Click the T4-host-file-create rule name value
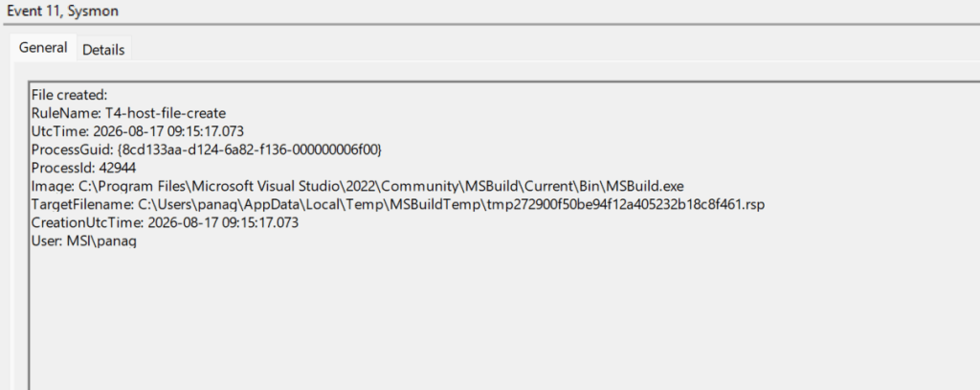 click(165, 113)
